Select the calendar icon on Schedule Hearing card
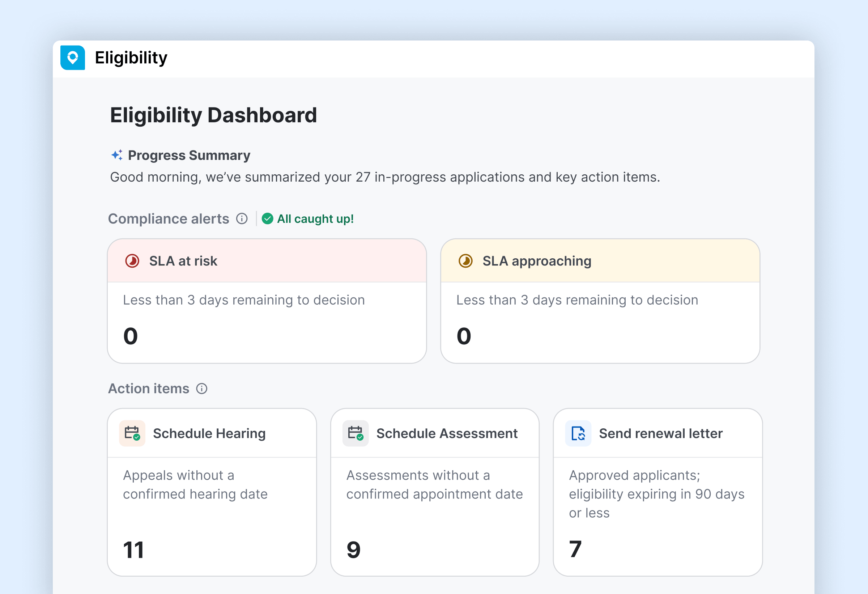The height and width of the screenshot is (594, 868). [x=132, y=433]
